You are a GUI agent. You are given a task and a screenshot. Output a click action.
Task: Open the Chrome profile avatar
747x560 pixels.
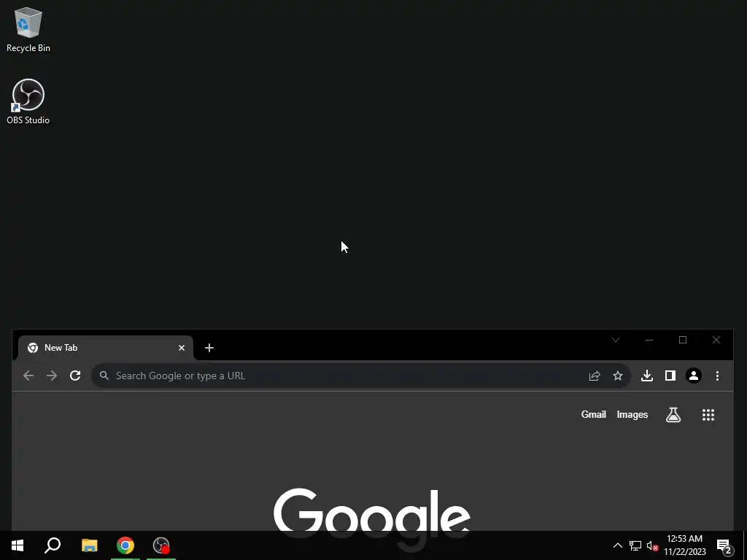point(694,376)
